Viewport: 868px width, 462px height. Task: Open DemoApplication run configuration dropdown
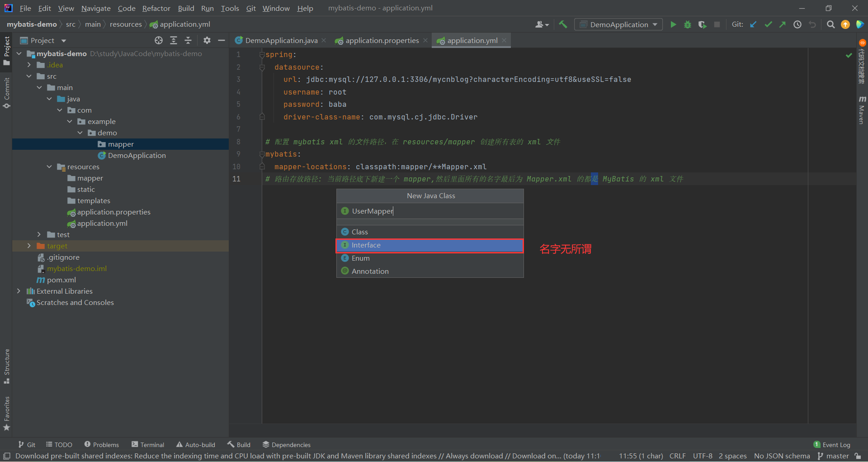point(618,24)
